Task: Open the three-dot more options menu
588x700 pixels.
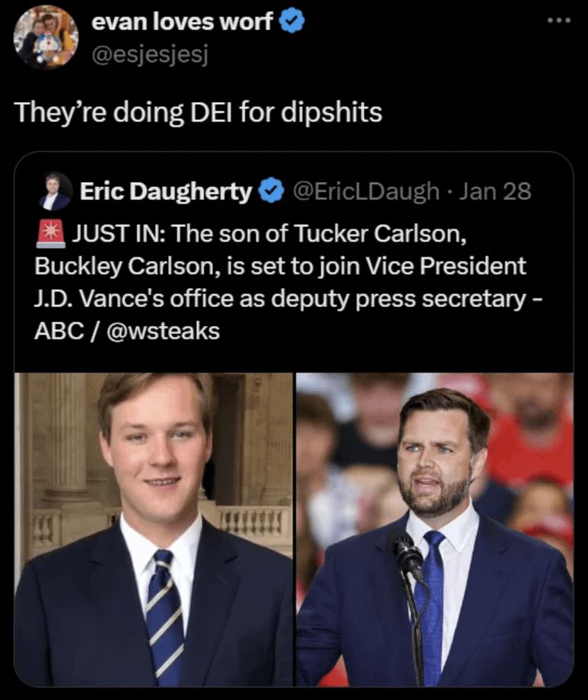Action: pyautogui.click(x=560, y=20)
